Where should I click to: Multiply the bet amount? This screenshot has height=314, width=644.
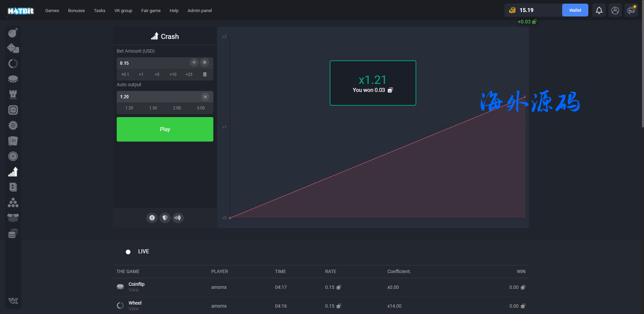pyautogui.click(x=204, y=62)
